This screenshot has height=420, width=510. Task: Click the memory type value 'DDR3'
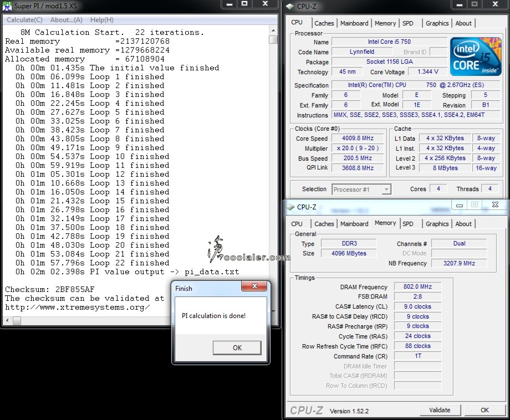point(349,243)
